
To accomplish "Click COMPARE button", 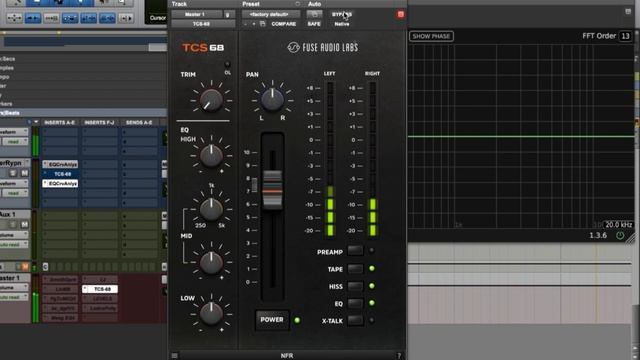I will (284, 24).
